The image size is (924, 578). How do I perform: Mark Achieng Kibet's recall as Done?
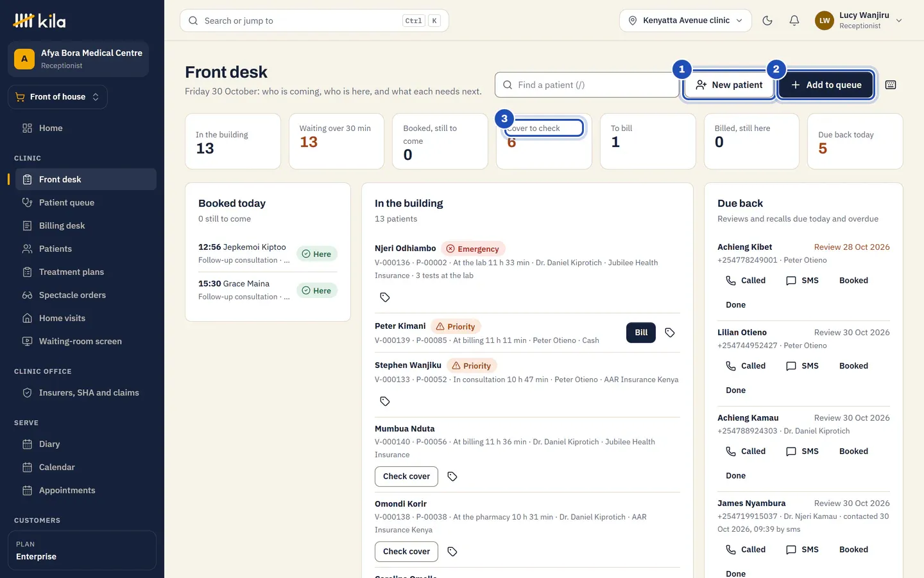pyautogui.click(x=735, y=305)
